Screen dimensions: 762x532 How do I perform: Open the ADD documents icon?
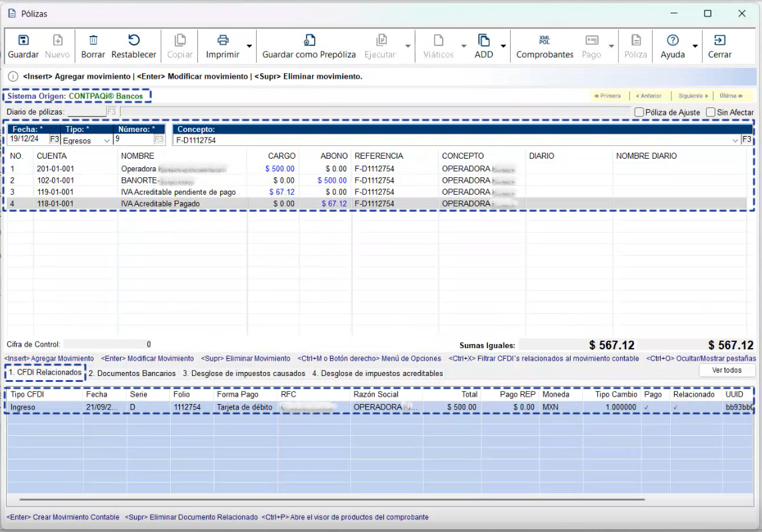pos(484,41)
